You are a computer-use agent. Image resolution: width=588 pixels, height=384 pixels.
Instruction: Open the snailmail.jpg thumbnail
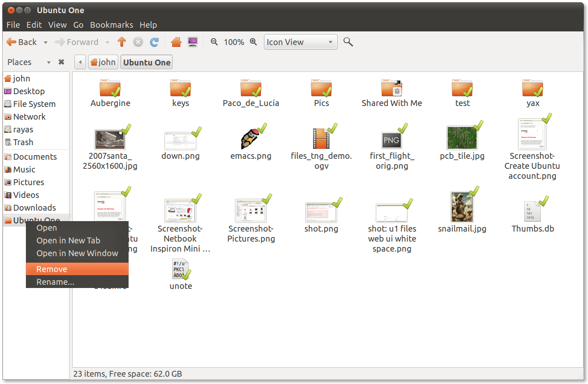tap(462, 206)
